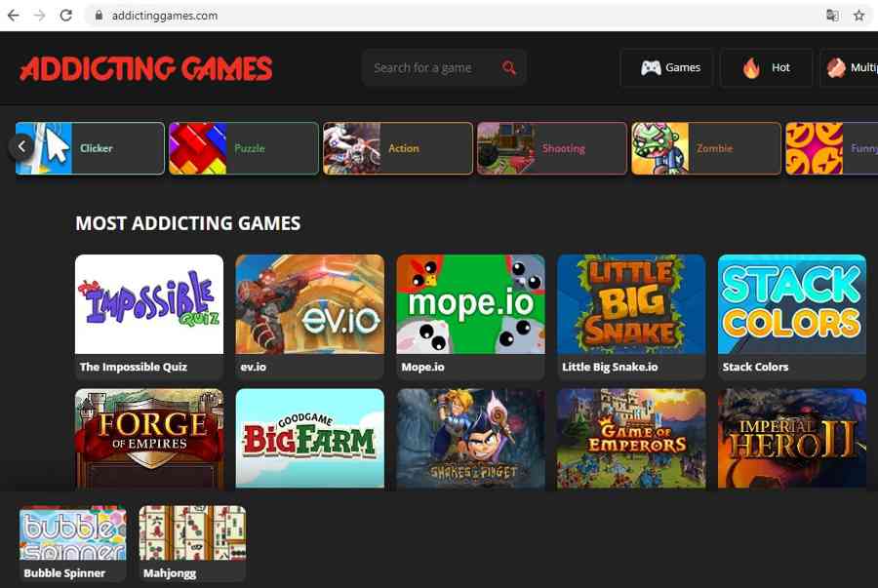Open the Hot games tab
This screenshot has width=878, height=588.
[x=766, y=67]
